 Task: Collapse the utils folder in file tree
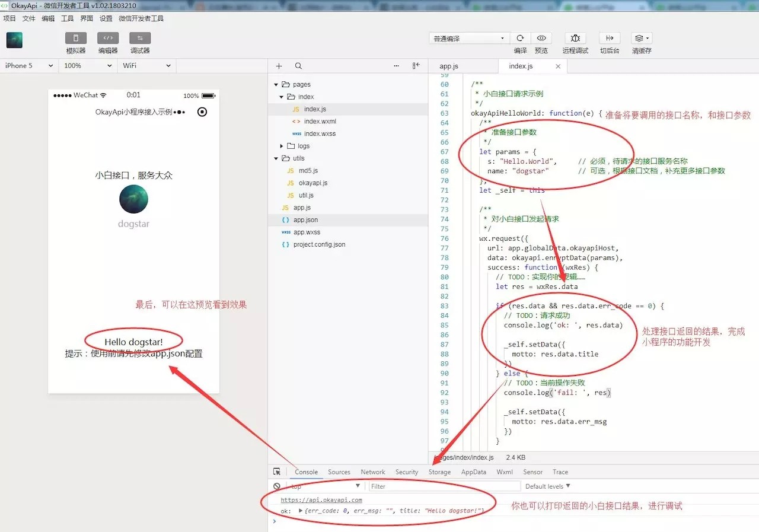(x=276, y=158)
